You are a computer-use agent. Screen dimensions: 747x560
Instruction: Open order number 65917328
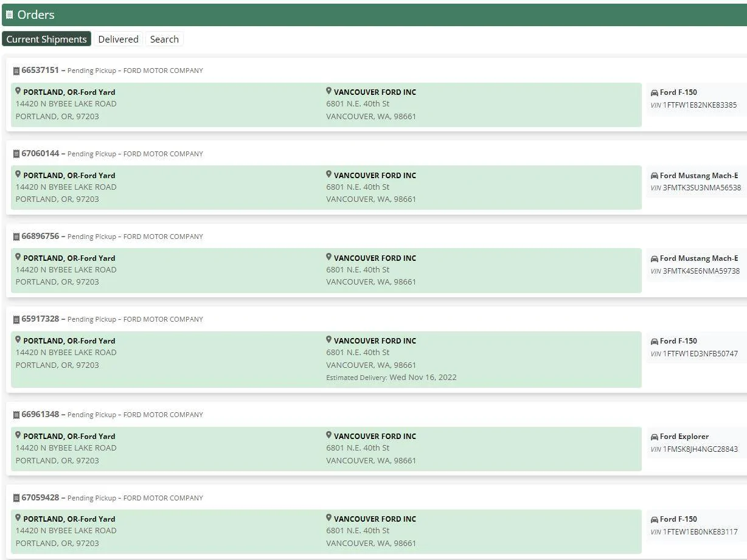(x=40, y=319)
